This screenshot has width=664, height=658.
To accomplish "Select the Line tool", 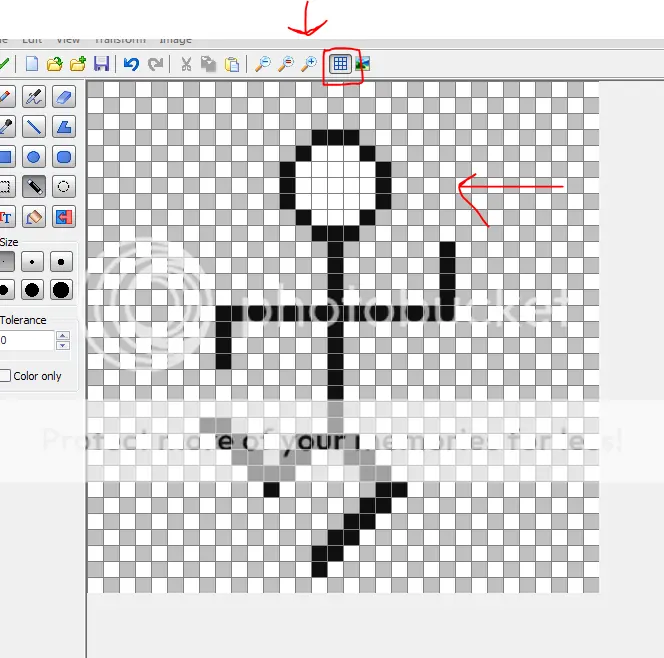I will (34, 127).
